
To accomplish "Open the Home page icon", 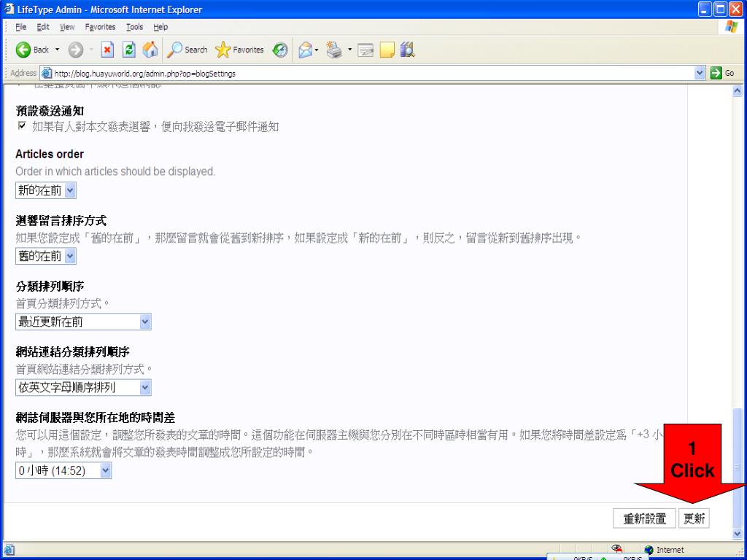I will [150, 50].
